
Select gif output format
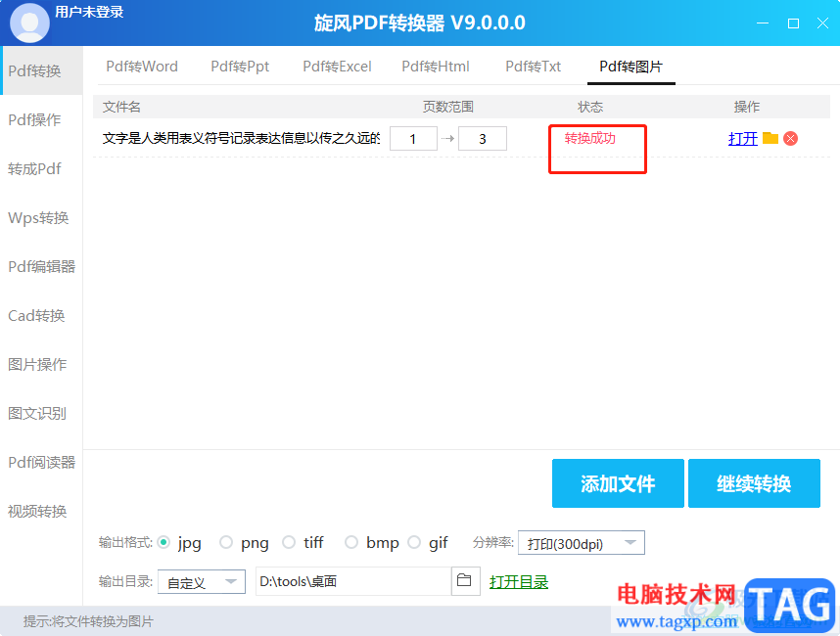tap(414, 542)
